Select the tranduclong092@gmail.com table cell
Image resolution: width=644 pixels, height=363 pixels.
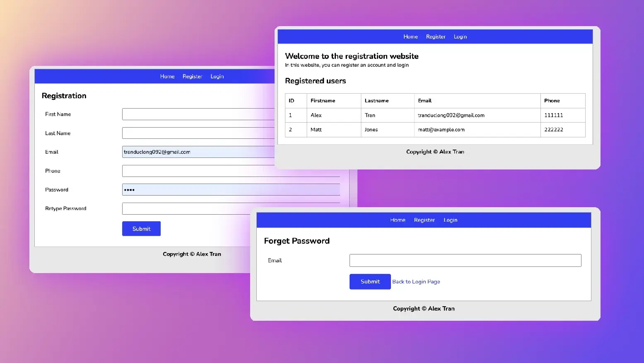(x=478, y=115)
